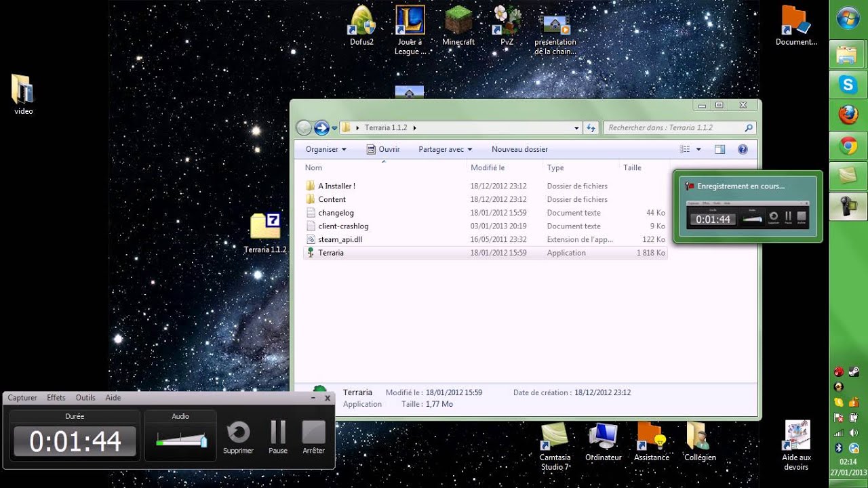Open the network signal tray icon
This screenshot has width=868, height=488.
point(839,432)
